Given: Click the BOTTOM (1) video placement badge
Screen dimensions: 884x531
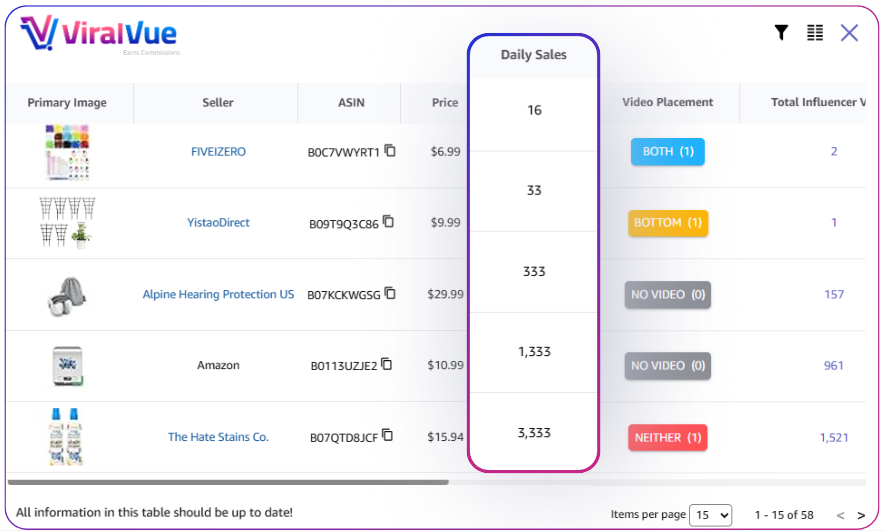Looking at the screenshot, I should point(668,223).
